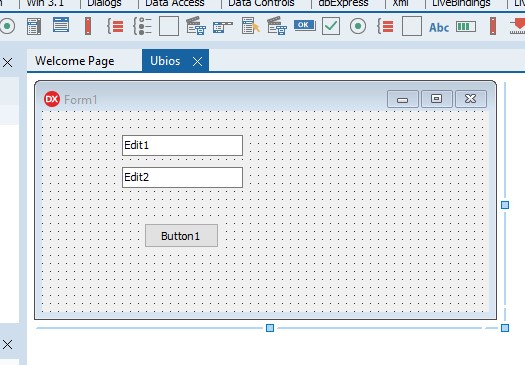Pick the blue OK button component icon
Image resolution: width=525 pixels, height=365 pixels.
click(304, 25)
